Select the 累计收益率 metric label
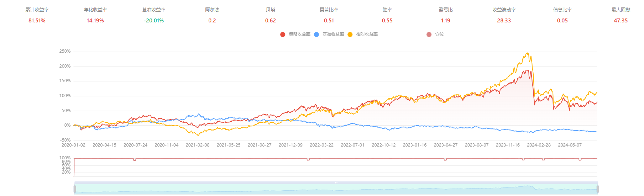The width and height of the screenshot is (644, 196). tap(37, 10)
